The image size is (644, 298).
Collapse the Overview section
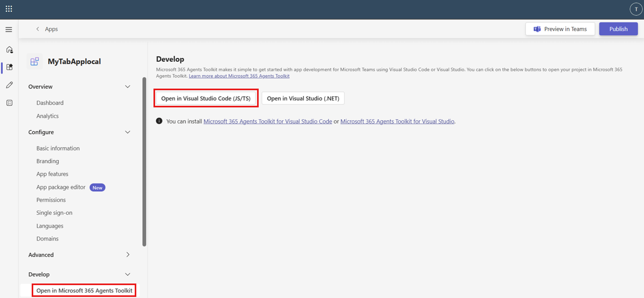128,86
